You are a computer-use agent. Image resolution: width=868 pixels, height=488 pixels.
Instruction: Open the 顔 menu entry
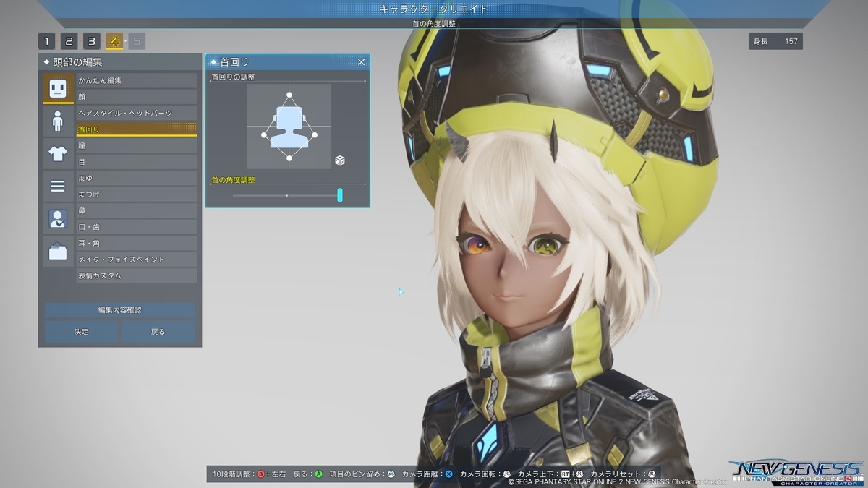[137, 97]
